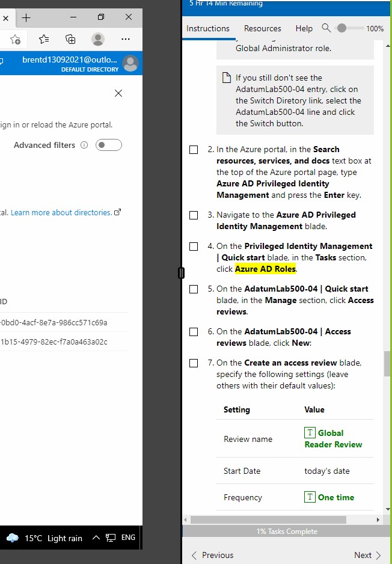Image resolution: width=392 pixels, height=564 pixels.
Task: Insert the One time frequency value
Action: pos(336,497)
